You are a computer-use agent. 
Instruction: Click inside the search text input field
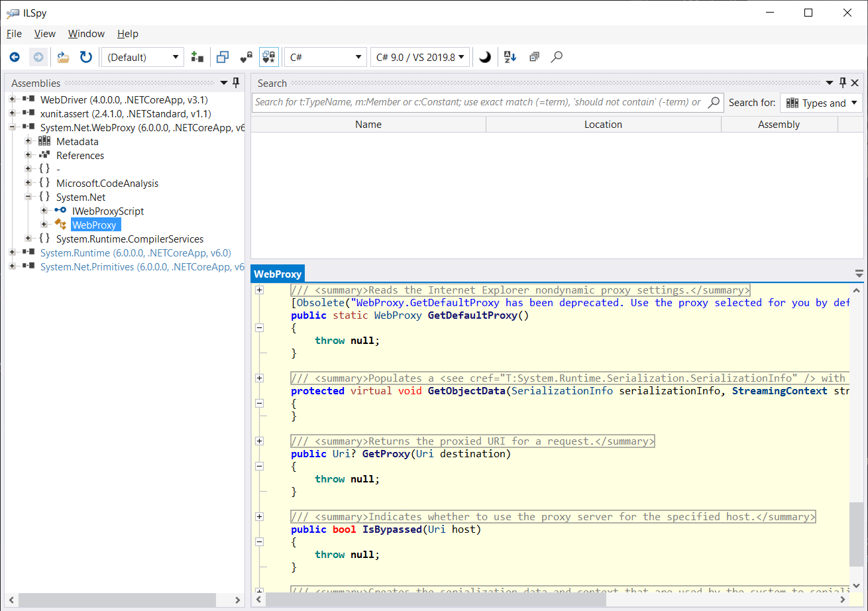[464, 103]
